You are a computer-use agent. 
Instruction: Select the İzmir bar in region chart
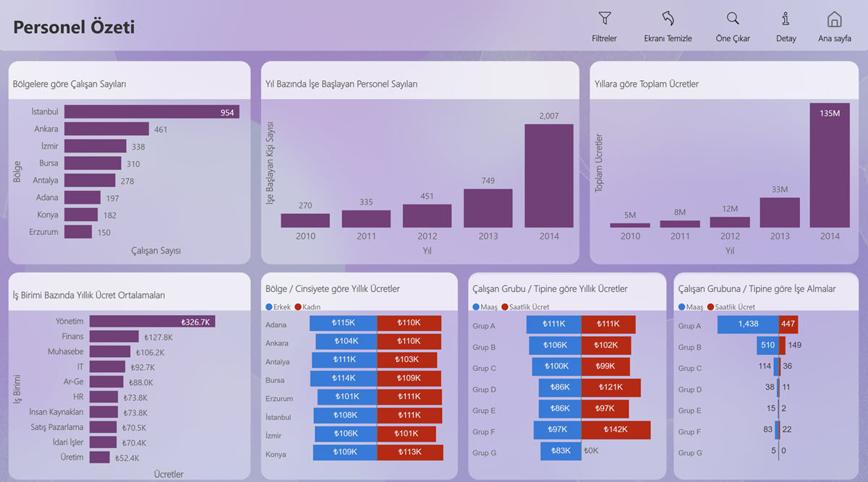[x=95, y=146]
